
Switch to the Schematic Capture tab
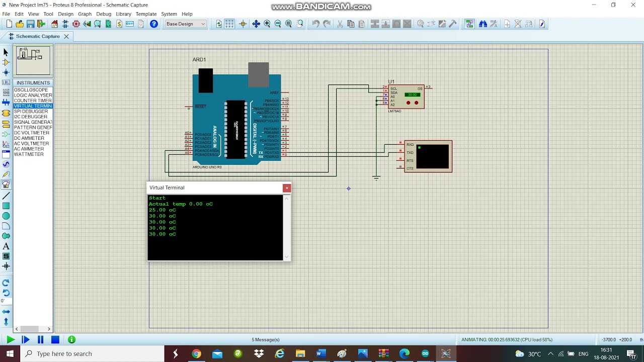[37, 36]
